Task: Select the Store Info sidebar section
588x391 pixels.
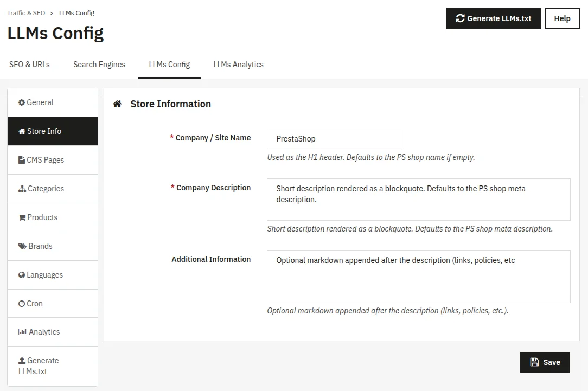Action: 53,131
